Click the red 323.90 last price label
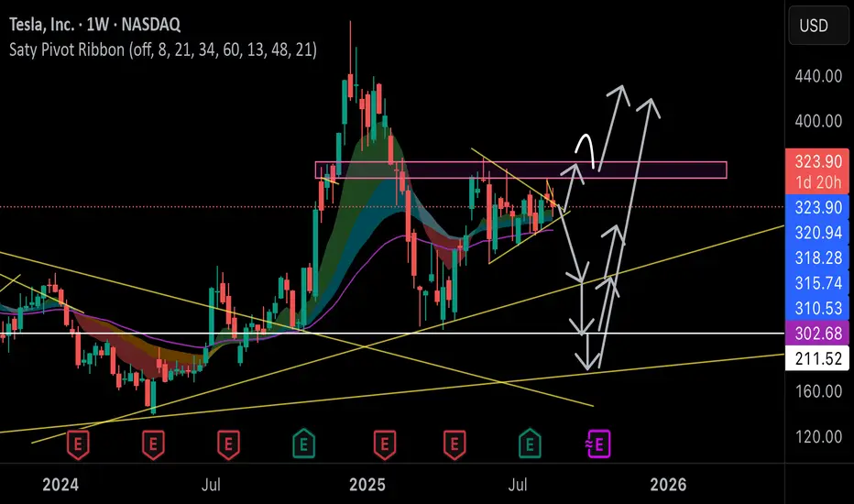The height and width of the screenshot is (504, 854). (817, 161)
